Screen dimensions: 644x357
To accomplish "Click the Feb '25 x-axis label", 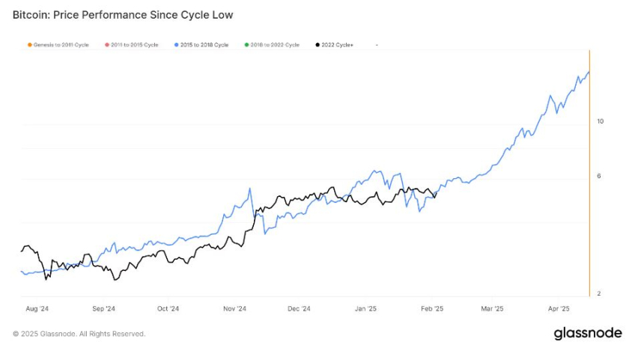I will pos(432,308).
